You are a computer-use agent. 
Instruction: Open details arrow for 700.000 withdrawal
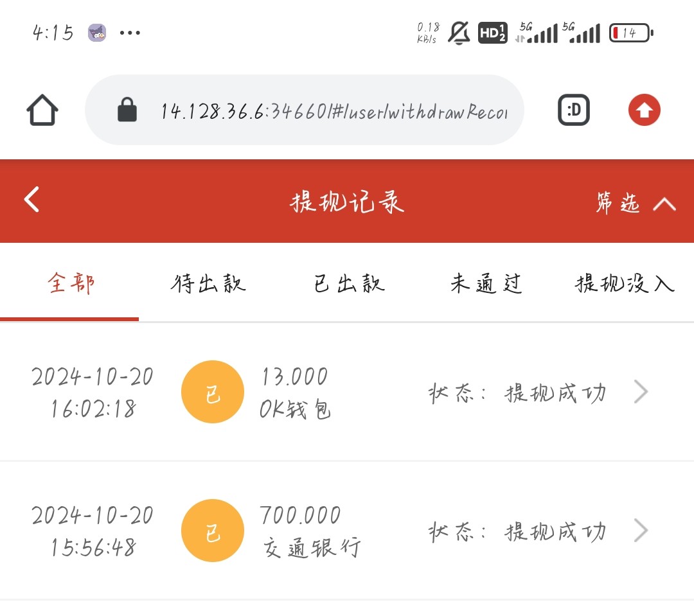coord(640,531)
